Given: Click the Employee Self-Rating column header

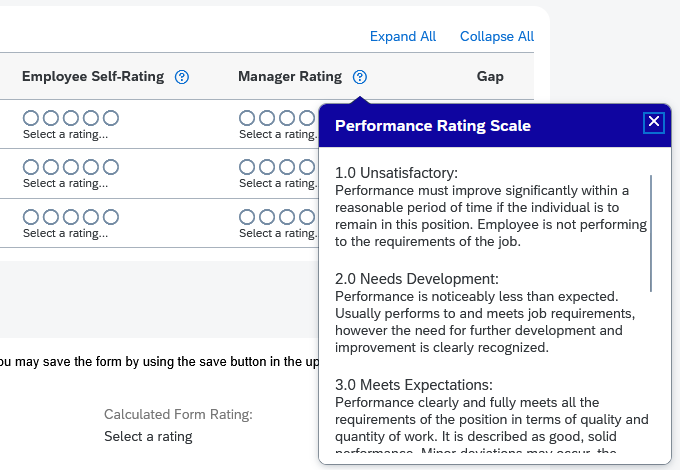Looking at the screenshot, I should point(93,77).
